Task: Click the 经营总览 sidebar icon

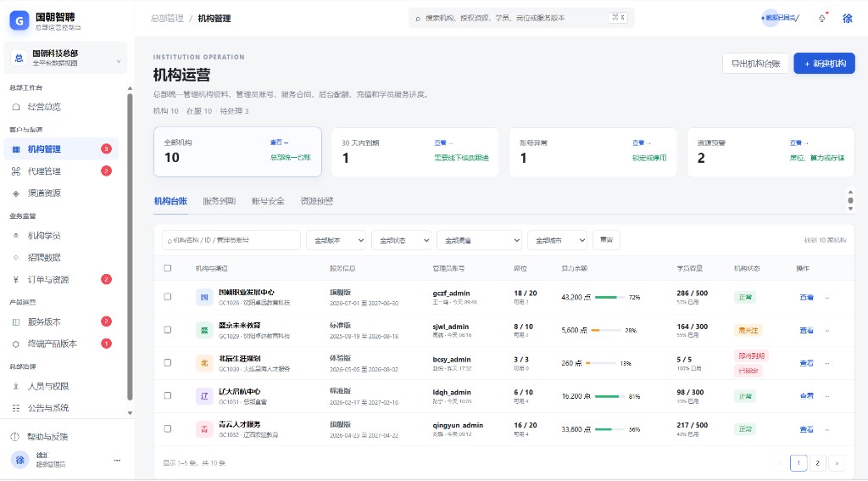Action: [x=16, y=107]
